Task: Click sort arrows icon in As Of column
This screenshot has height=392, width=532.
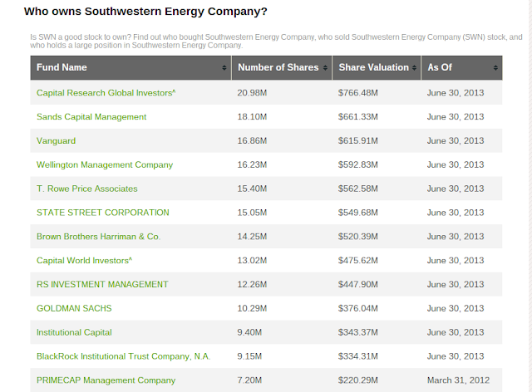Action: tap(495, 68)
